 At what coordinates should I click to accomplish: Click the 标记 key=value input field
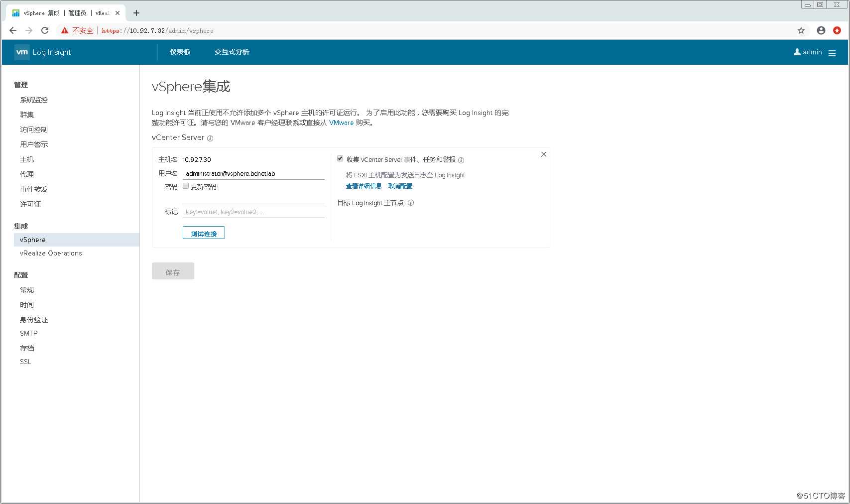click(253, 212)
